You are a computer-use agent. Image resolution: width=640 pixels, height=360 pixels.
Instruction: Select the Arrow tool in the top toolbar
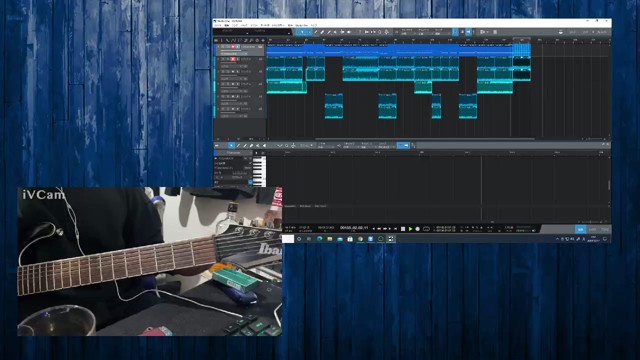click(302, 32)
